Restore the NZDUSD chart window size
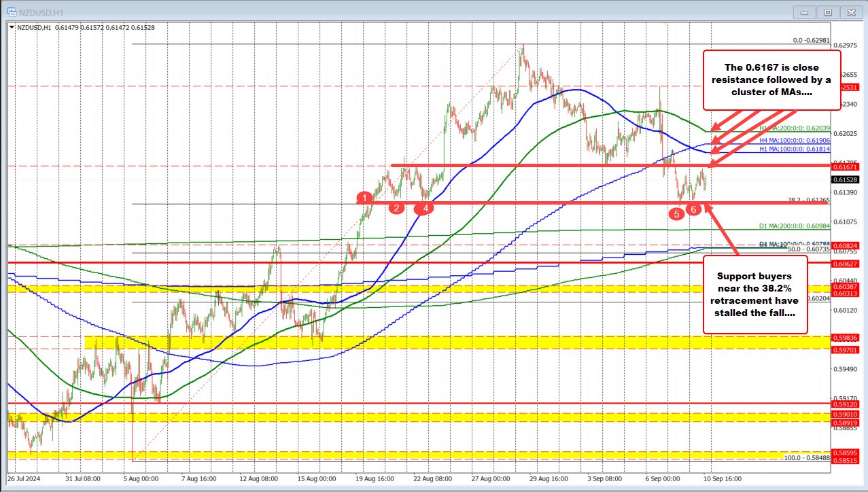 click(x=827, y=12)
